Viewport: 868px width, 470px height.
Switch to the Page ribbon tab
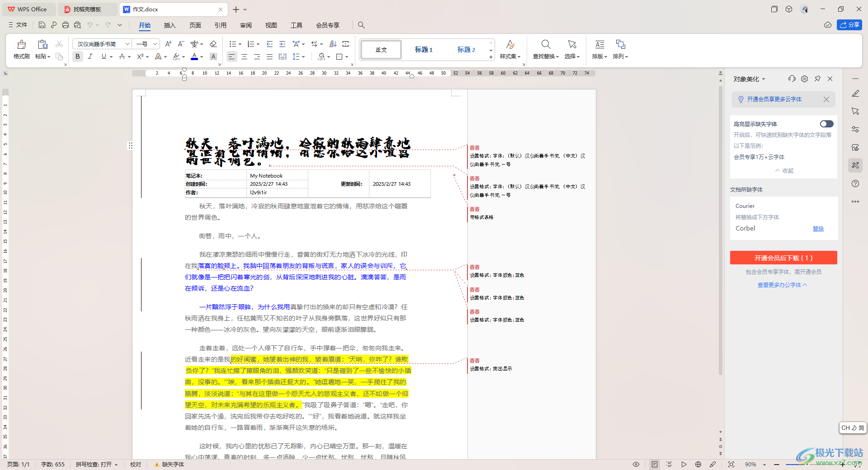195,25
